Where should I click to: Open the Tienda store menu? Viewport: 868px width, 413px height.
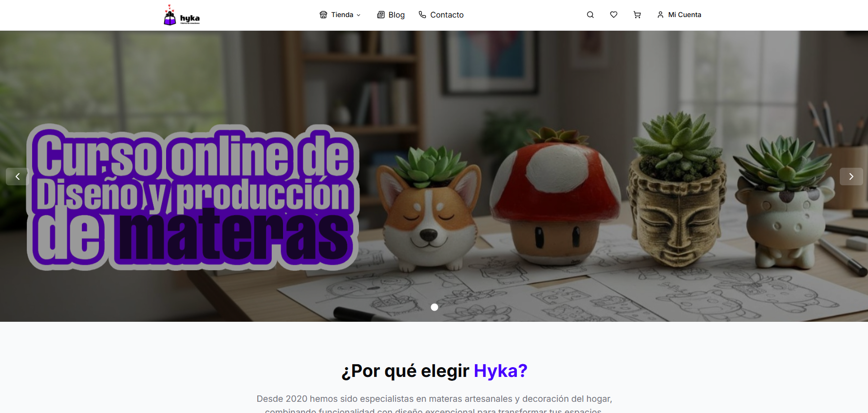[340, 15]
